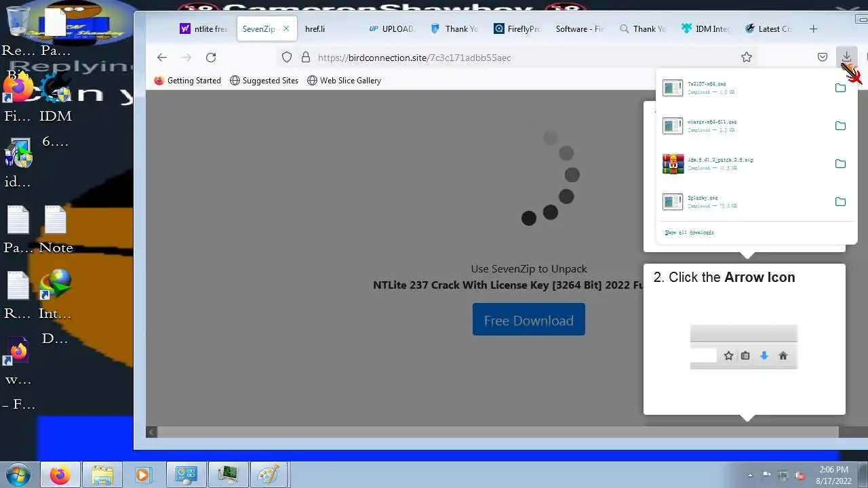Open a new browser tab
Screen dimensions: 868x488
click(x=813, y=29)
